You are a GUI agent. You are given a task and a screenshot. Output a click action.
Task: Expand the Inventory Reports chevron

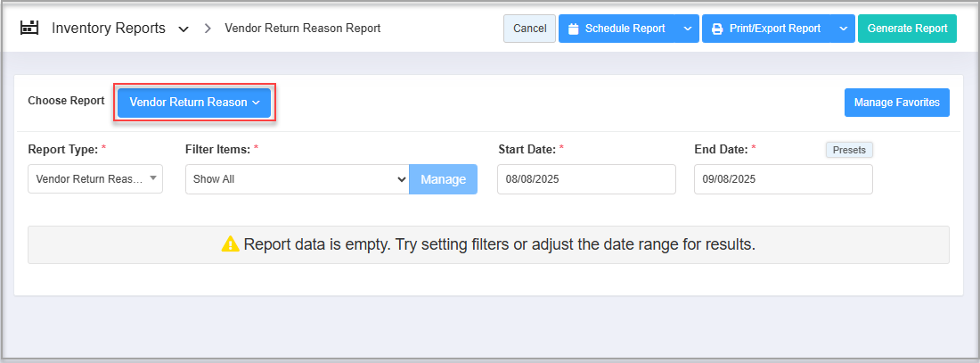point(184,29)
